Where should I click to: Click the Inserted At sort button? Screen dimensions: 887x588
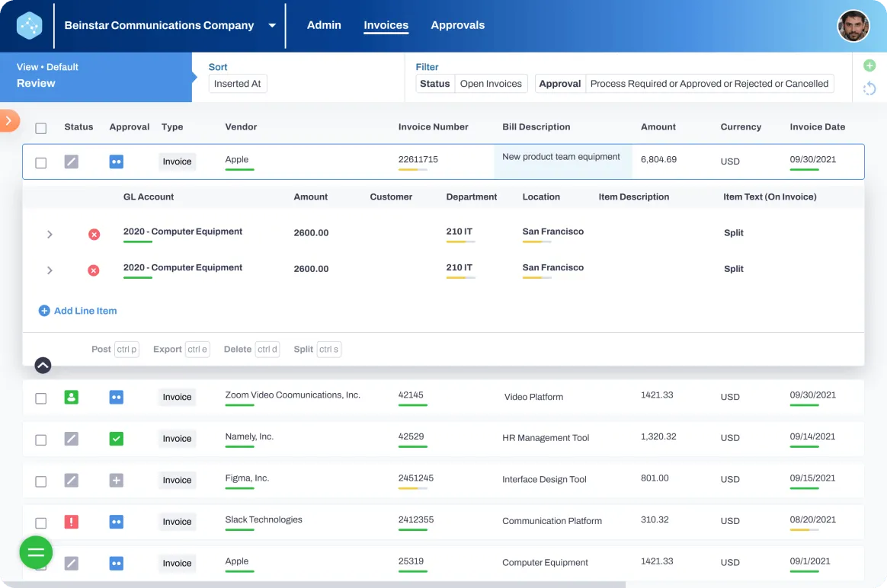(238, 84)
